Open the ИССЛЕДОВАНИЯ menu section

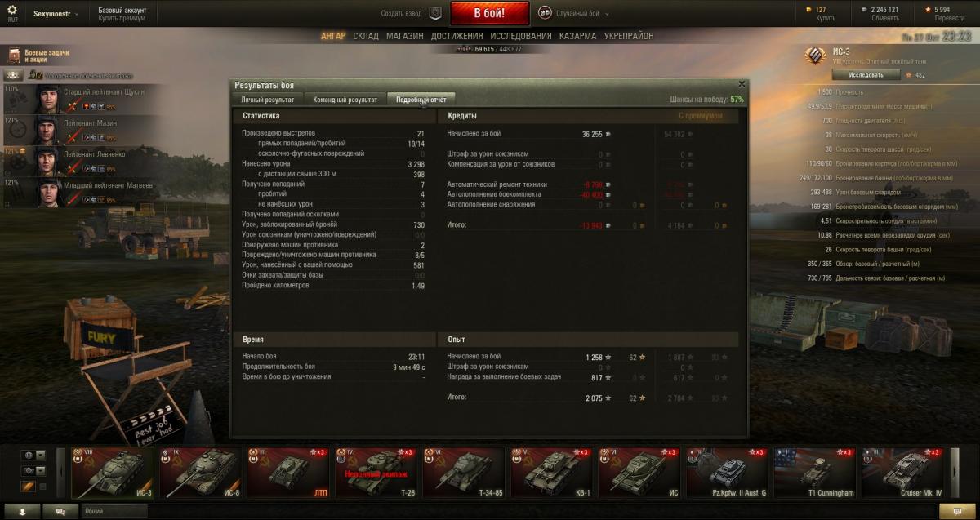521,36
